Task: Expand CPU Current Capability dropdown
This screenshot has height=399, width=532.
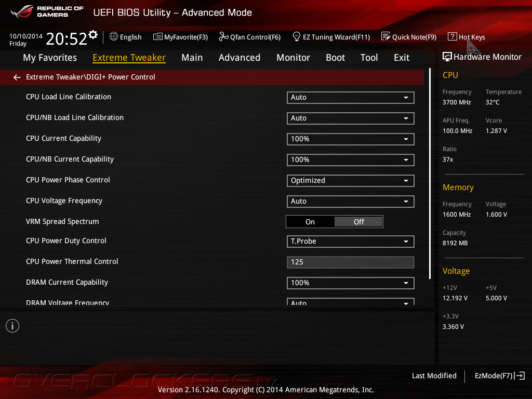Action: 350,139
